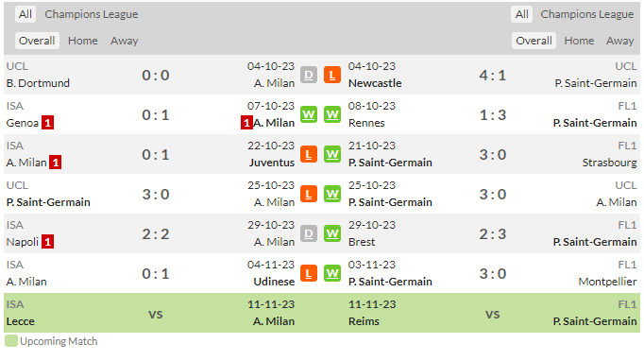Viewport: 644px width, 361px height.
Task: Switch right table to Home matches
Action: pyautogui.click(x=579, y=41)
